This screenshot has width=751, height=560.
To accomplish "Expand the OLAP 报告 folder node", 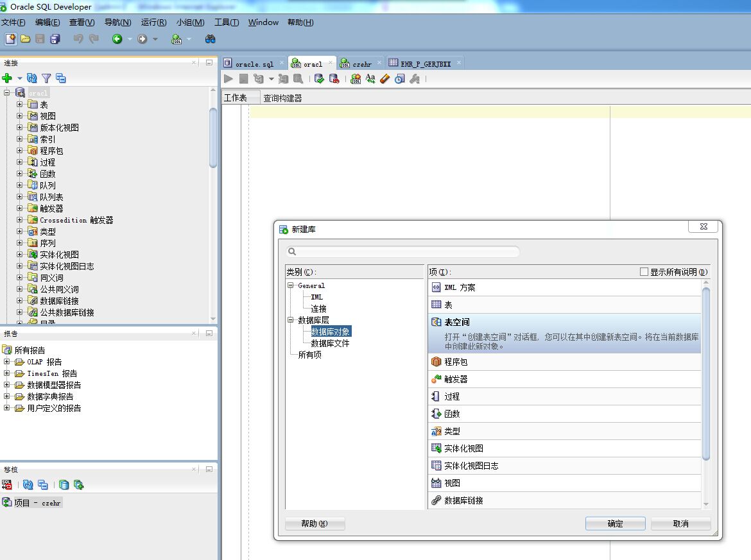I will [x=7, y=362].
